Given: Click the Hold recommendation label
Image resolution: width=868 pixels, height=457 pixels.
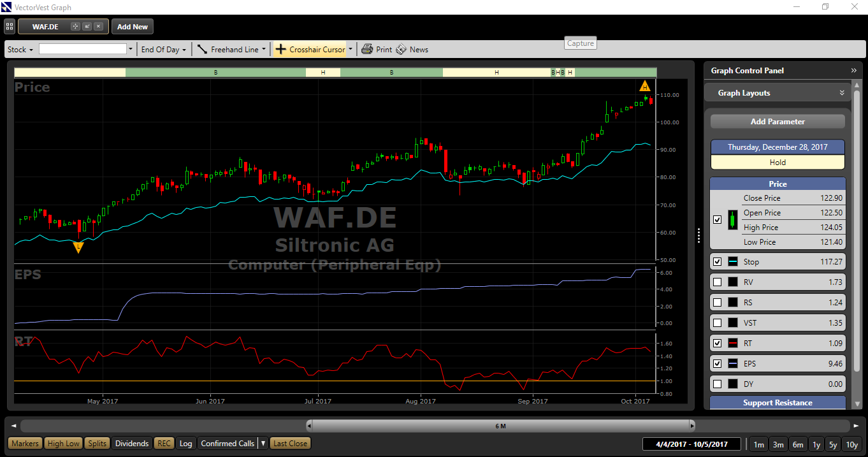Looking at the screenshot, I should pyautogui.click(x=778, y=163).
